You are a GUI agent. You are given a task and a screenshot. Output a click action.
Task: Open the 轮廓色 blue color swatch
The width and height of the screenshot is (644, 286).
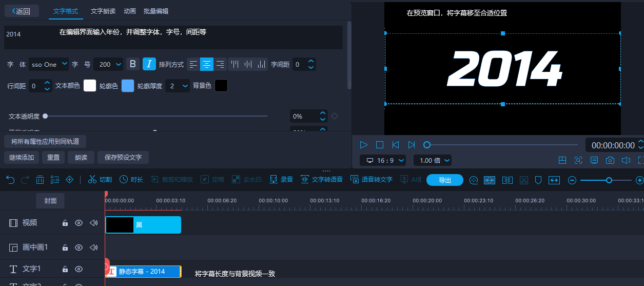tap(128, 86)
